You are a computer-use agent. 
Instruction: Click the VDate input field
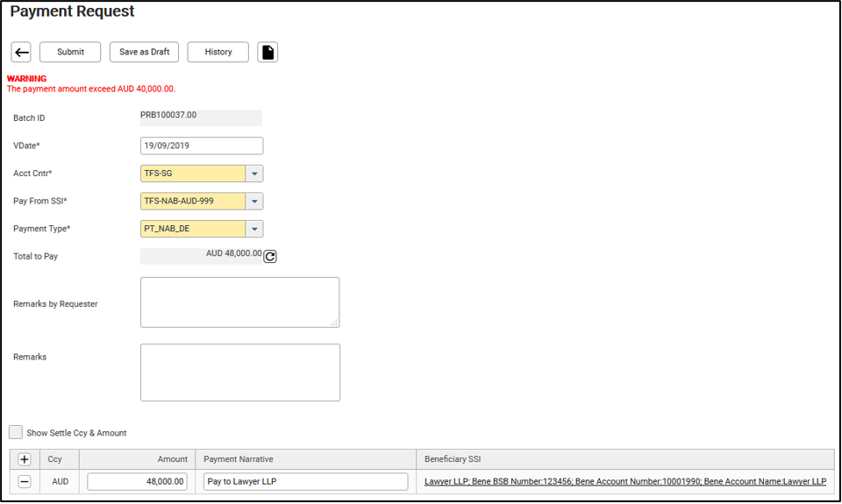click(201, 146)
